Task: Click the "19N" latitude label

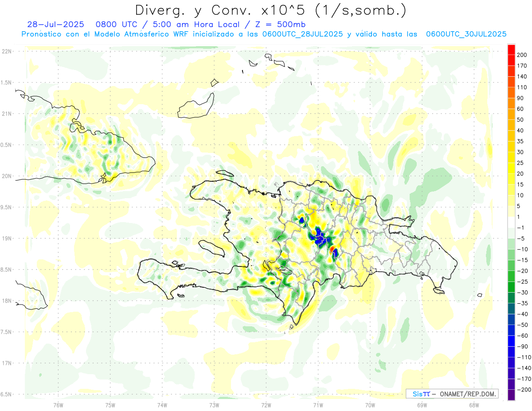Action: click(x=6, y=239)
